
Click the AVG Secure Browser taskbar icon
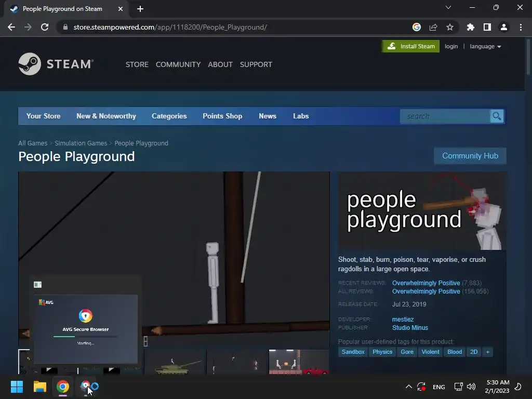coord(86,387)
